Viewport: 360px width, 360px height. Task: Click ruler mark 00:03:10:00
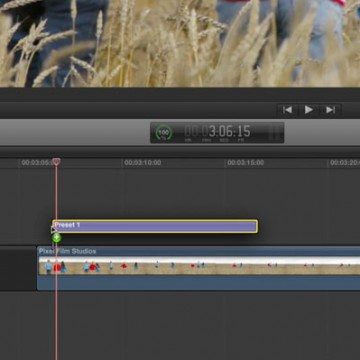[143, 163]
